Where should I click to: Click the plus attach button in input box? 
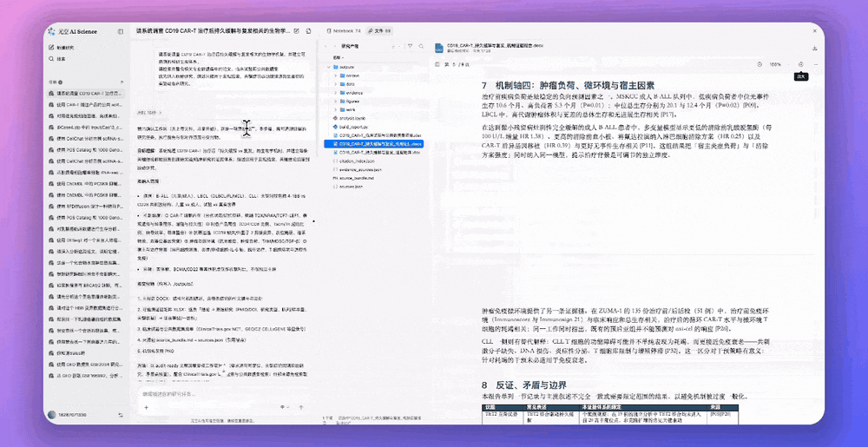(x=146, y=407)
